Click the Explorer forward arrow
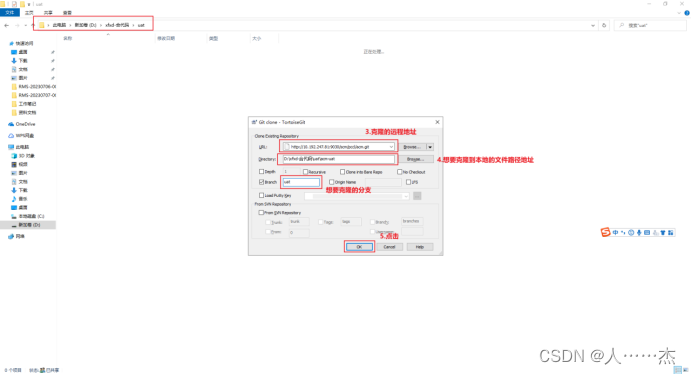This screenshot has height=374, width=691. [x=17, y=25]
